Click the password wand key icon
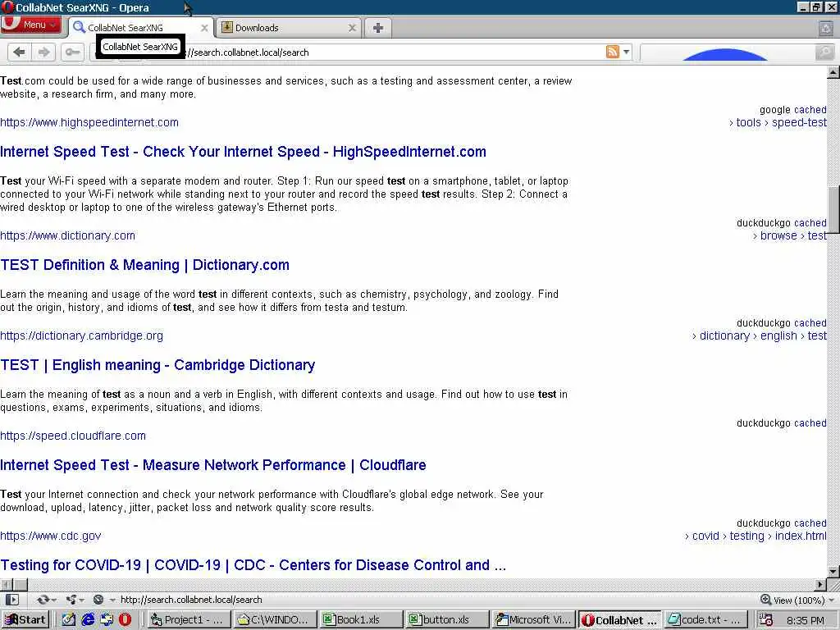This screenshot has height=630, width=840. [72, 52]
